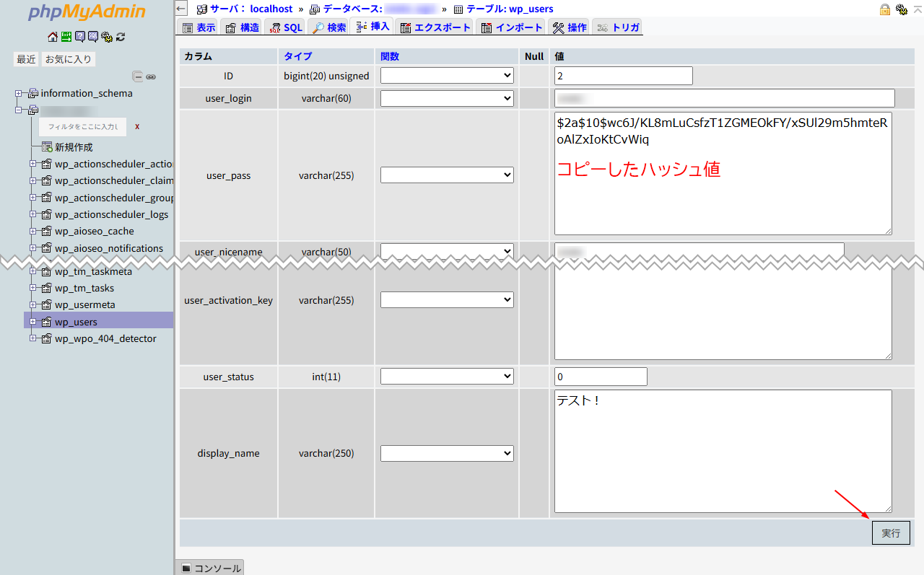Viewport: 924px width, 575px height.
Task: Open the コンソール (Console) bar
Action: pyautogui.click(x=210, y=568)
